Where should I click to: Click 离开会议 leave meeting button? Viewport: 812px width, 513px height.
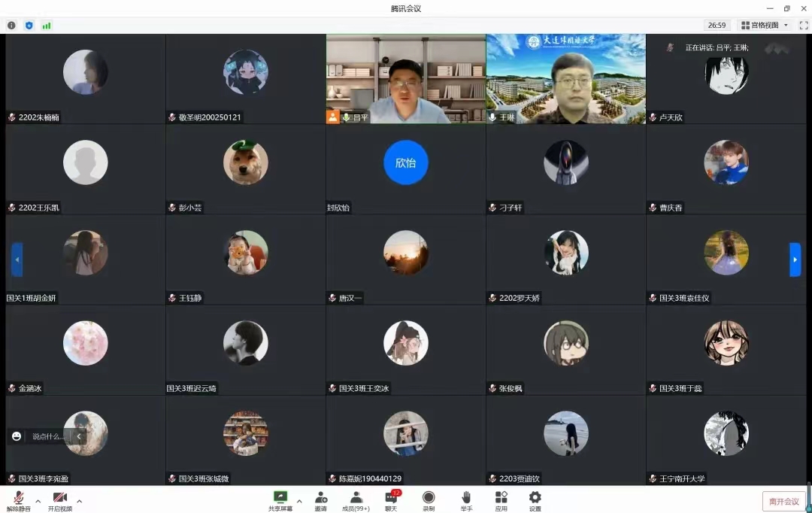point(783,501)
